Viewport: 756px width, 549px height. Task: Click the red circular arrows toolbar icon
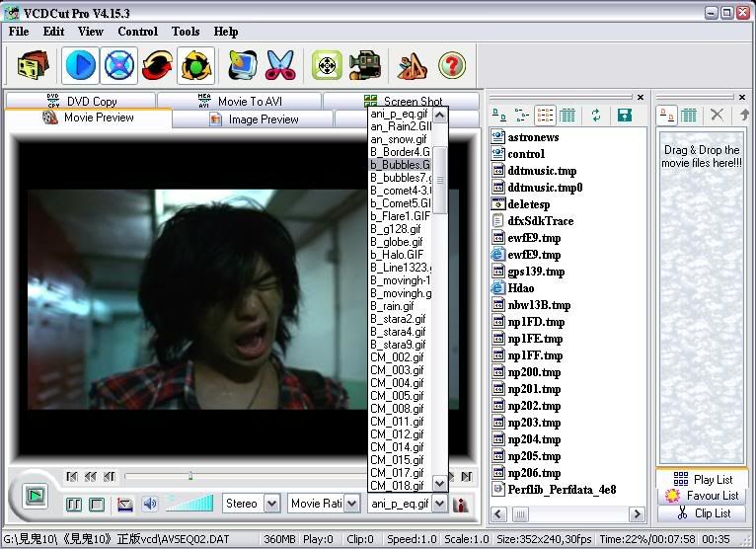pos(158,65)
